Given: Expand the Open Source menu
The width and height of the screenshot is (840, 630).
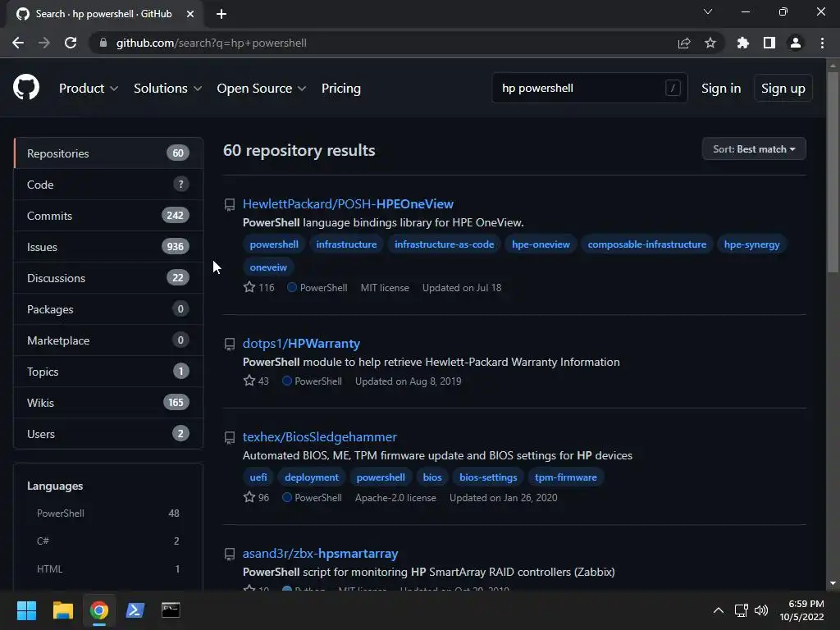Looking at the screenshot, I should click(x=262, y=88).
